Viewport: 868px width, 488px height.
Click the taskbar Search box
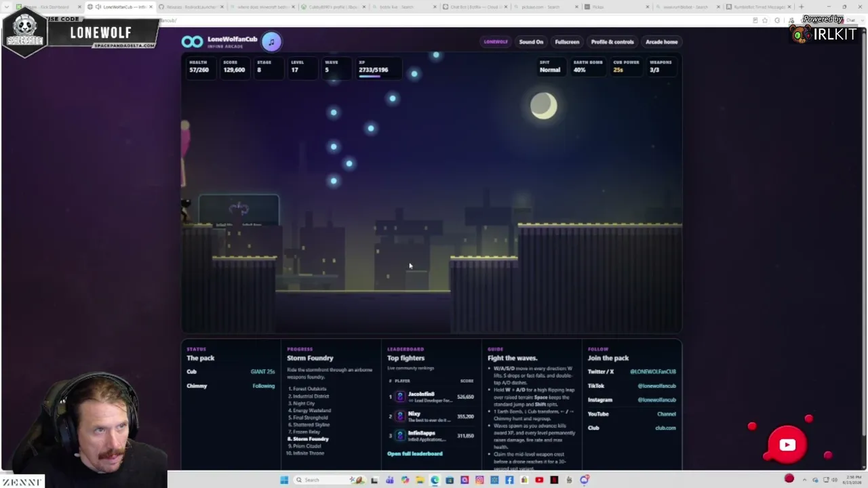329,480
